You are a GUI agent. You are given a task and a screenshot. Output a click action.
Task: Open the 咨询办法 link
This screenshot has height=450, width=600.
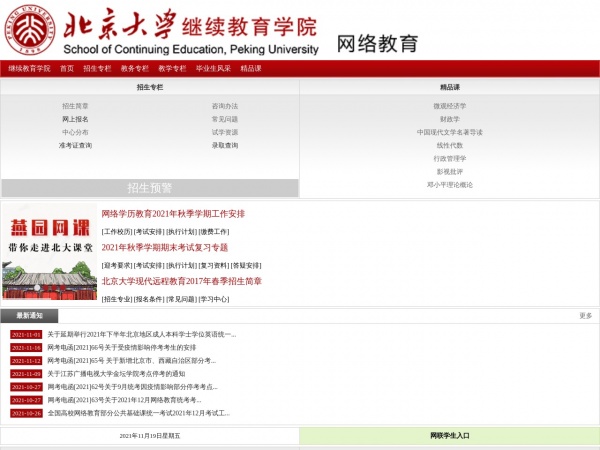[x=225, y=106]
